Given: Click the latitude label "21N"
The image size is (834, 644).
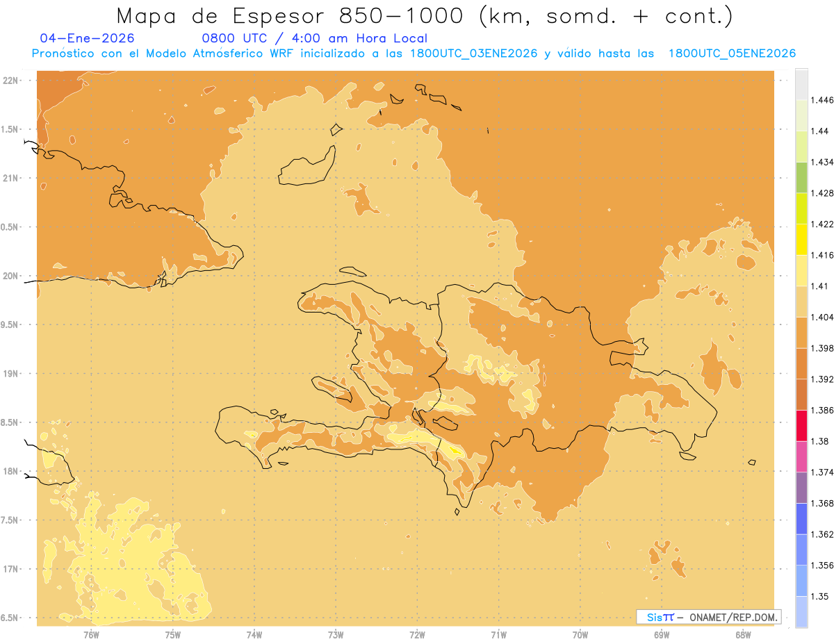Looking at the screenshot, I should click(11, 178).
